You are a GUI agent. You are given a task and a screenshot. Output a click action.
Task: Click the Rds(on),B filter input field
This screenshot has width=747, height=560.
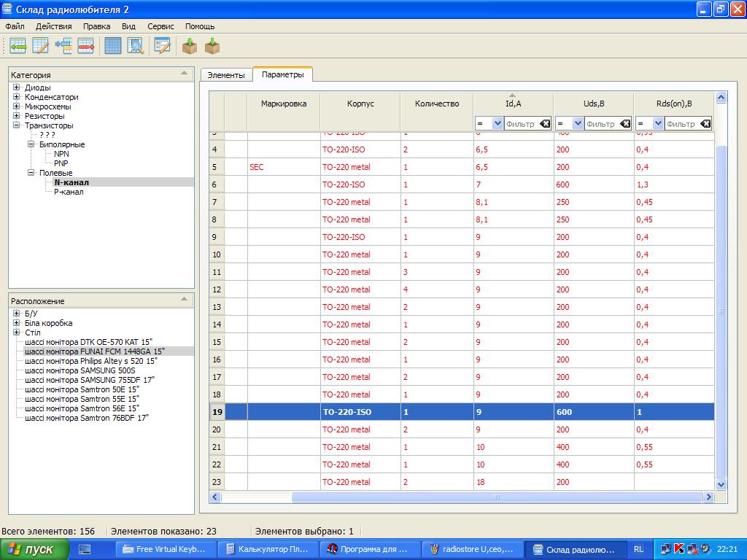tap(680, 124)
